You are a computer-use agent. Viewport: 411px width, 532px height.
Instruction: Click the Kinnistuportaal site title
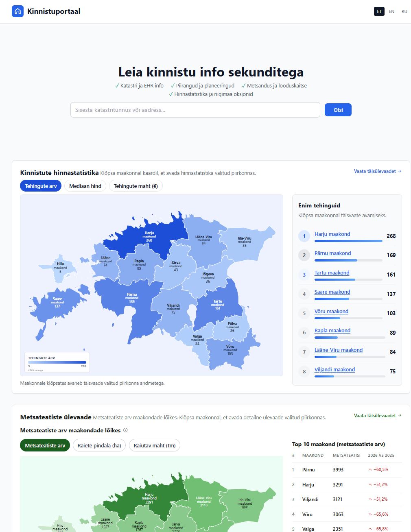click(54, 11)
